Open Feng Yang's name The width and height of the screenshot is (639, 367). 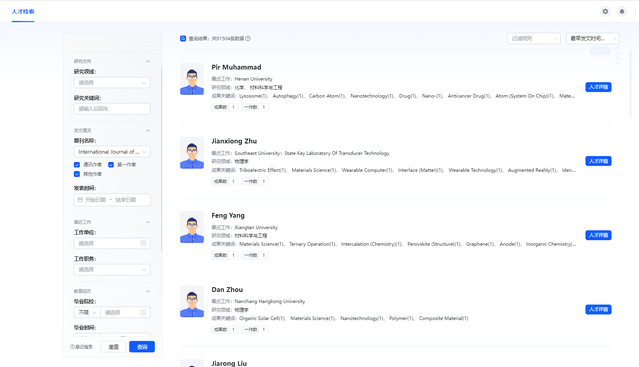(228, 215)
